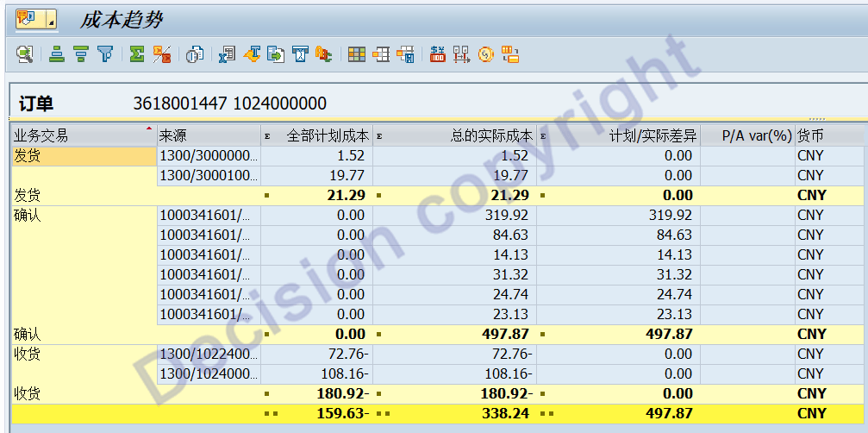Collapse 收货 subtotal marker in 计划/实际差异 column

543,394
